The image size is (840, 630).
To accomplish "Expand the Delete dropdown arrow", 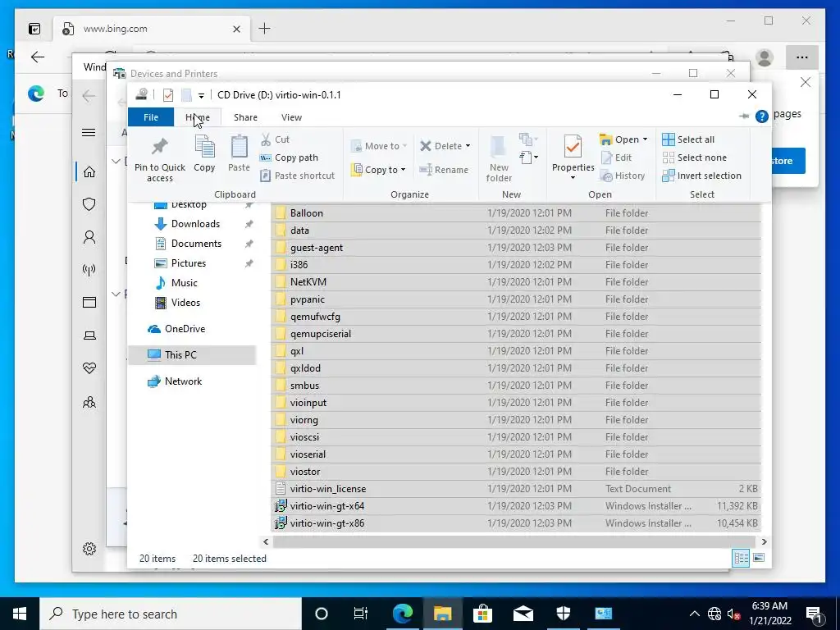I will click(468, 146).
